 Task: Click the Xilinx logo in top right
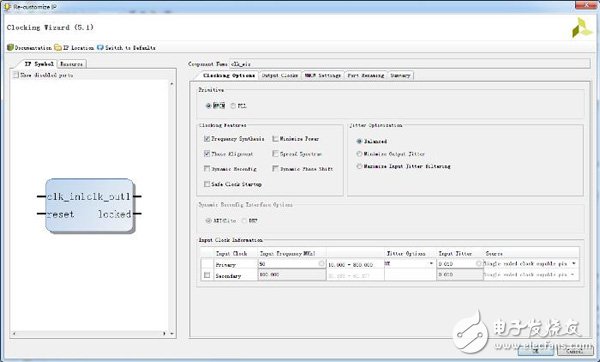581,28
